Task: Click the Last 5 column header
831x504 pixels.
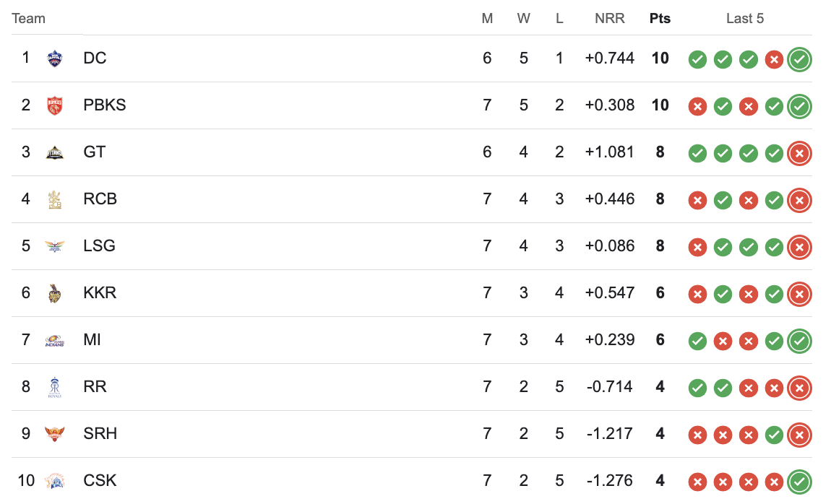Action: point(744,19)
